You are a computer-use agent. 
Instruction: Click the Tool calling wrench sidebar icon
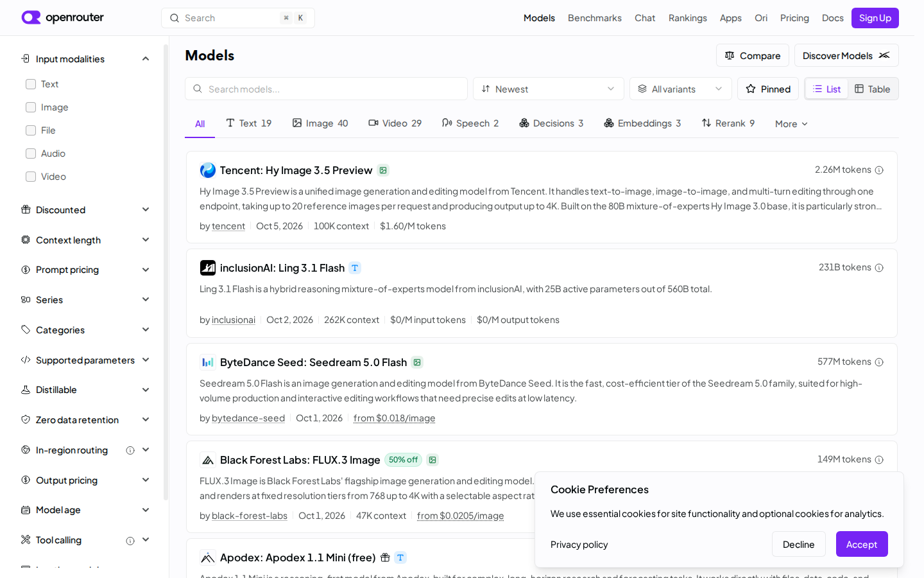tap(26, 539)
